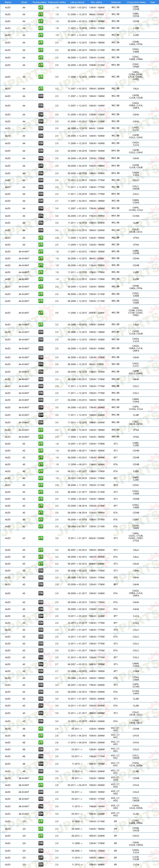159x868 pixels.
Task: Click the '08.2011 -> 01.2017' production years cell
Action: [77, 472]
